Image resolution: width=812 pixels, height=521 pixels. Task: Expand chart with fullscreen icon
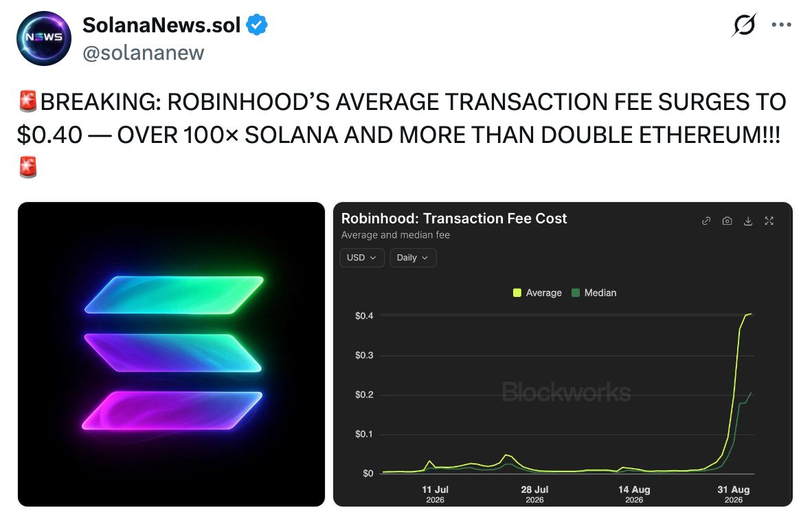coord(769,221)
